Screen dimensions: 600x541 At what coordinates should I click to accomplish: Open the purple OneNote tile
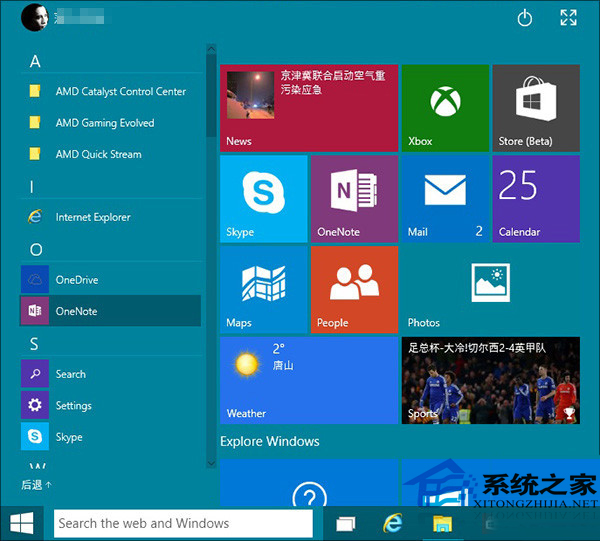click(354, 198)
